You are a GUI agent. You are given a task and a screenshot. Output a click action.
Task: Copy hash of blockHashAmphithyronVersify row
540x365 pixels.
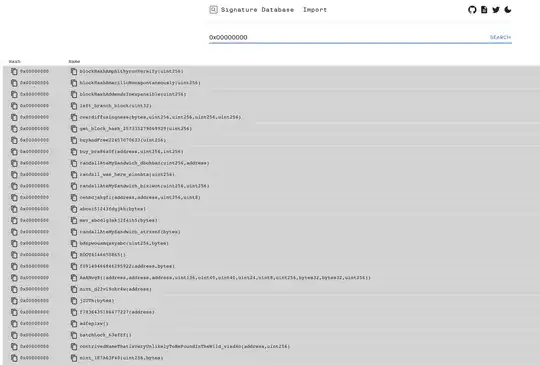[14, 71]
